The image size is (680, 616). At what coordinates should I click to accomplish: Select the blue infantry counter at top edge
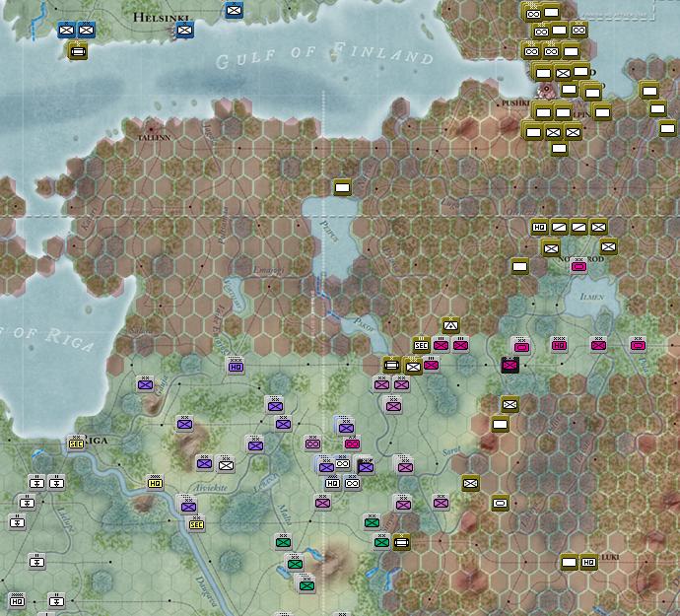(x=235, y=10)
